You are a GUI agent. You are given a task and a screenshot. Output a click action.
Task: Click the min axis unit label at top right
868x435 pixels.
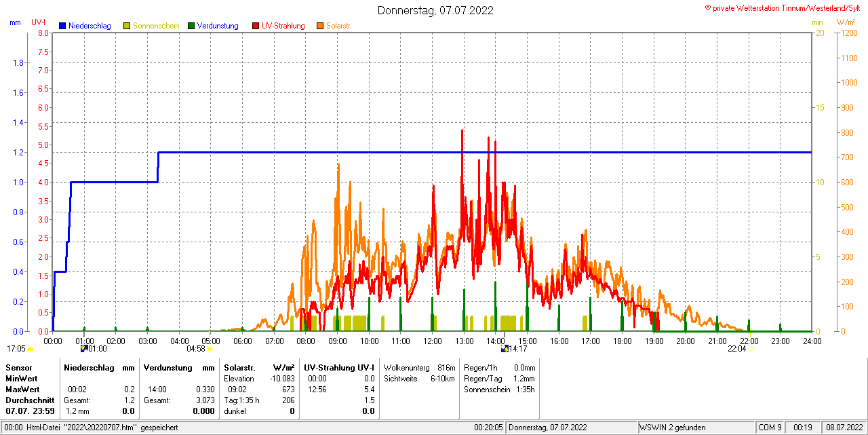point(816,22)
